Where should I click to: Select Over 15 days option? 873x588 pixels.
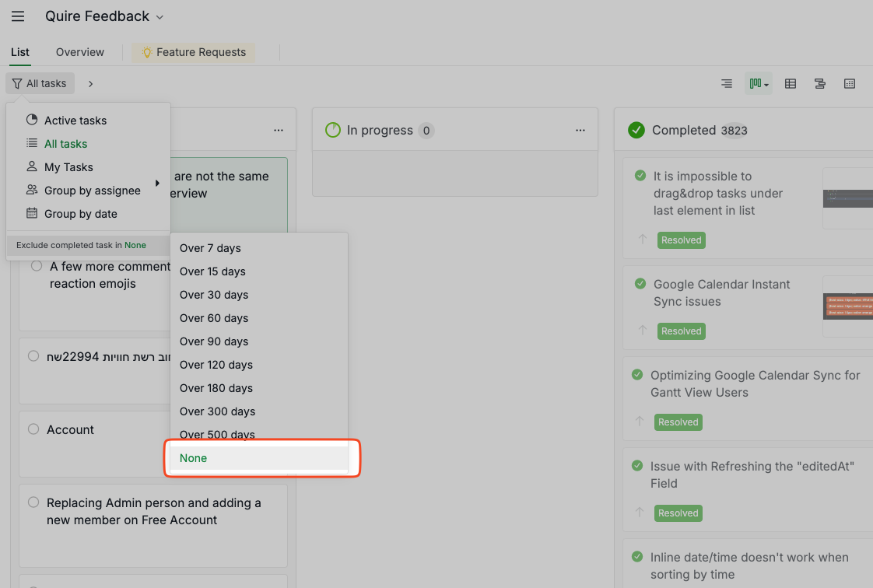pyautogui.click(x=259, y=271)
